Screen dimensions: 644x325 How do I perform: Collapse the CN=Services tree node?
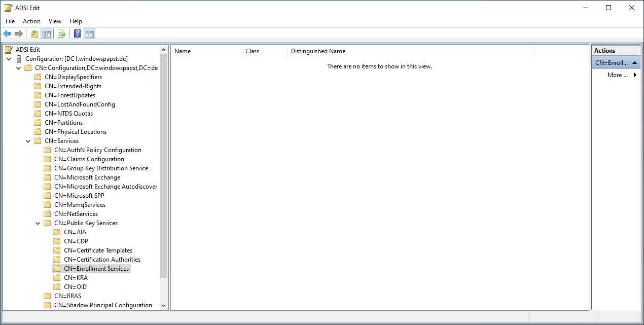tap(28, 141)
